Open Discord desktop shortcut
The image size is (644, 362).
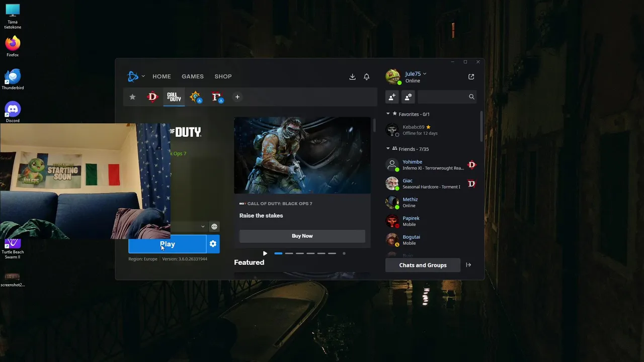13,112
